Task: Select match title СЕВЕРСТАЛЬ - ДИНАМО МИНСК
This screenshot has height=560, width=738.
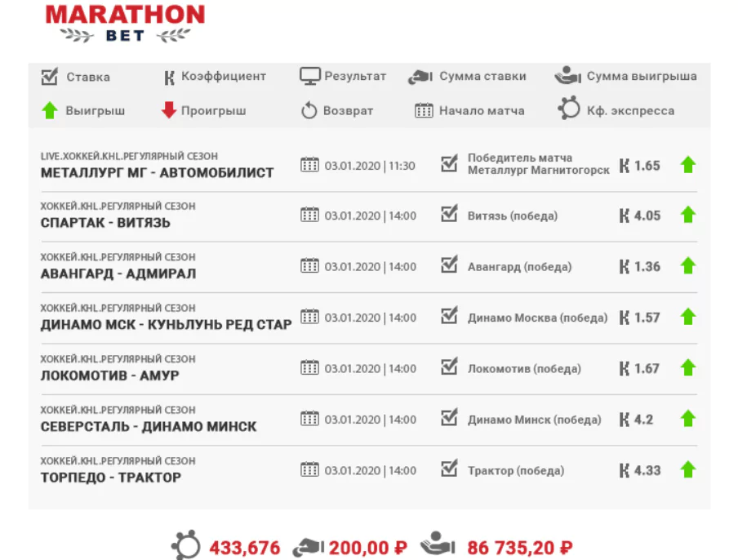Action: (149, 427)
